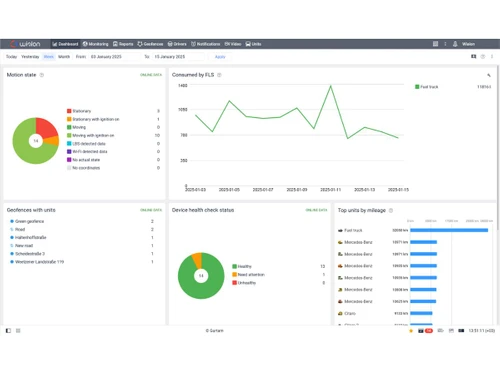Open the Notifications tab
The width and height of the screenshot is (500, 375).
tap(206, 44)
